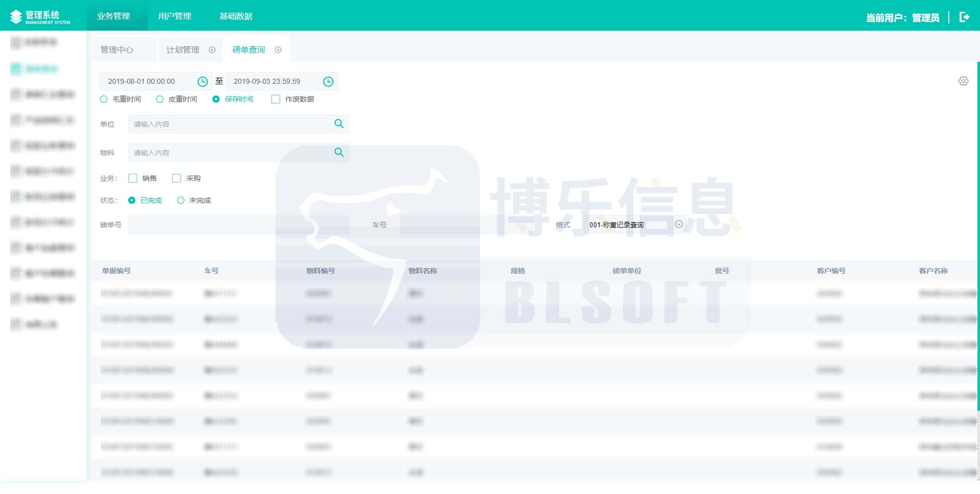Click the 规格 column header
The height and width of the screenshot is (494, 980).
[518, 271]
